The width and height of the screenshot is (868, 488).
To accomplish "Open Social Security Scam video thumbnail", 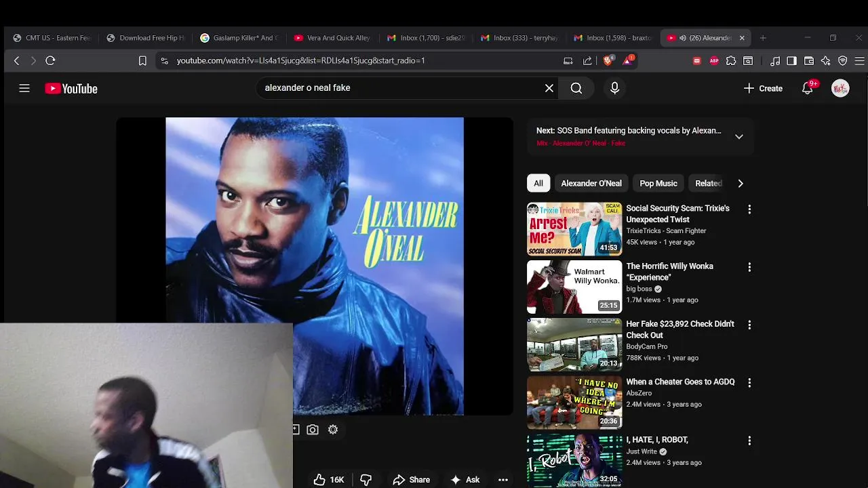I will click(x=574, y=229).
